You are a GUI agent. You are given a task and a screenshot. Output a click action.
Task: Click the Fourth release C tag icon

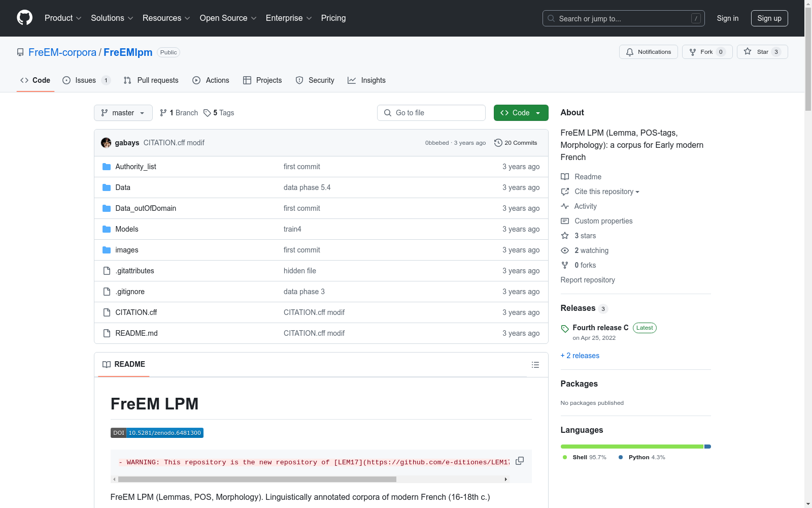click(x=565, y=329)
